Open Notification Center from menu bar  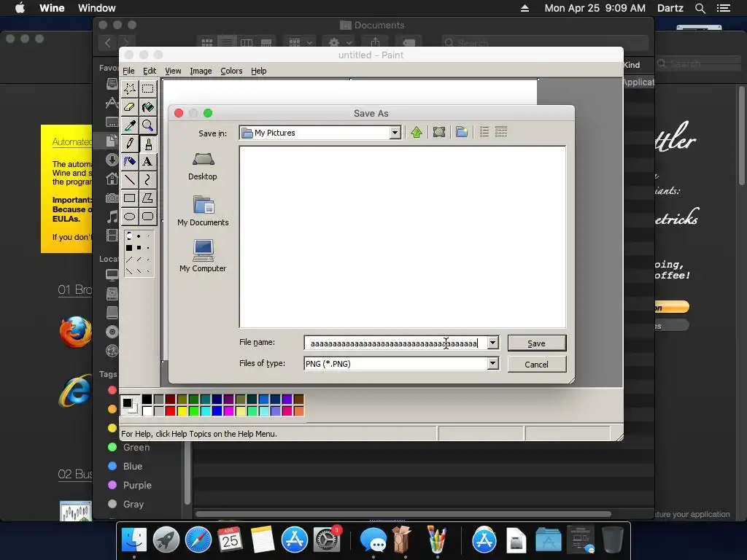coord(724,8)
